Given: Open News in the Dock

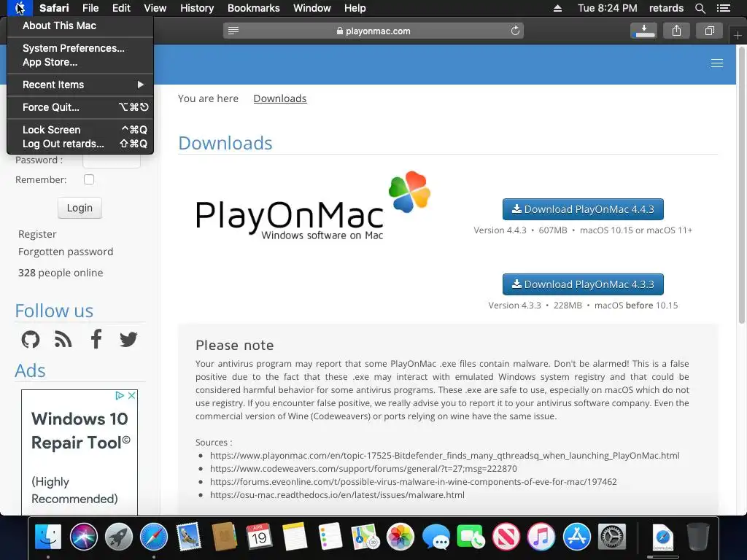Looking at the screenshot, I should [x=506, y=537].
